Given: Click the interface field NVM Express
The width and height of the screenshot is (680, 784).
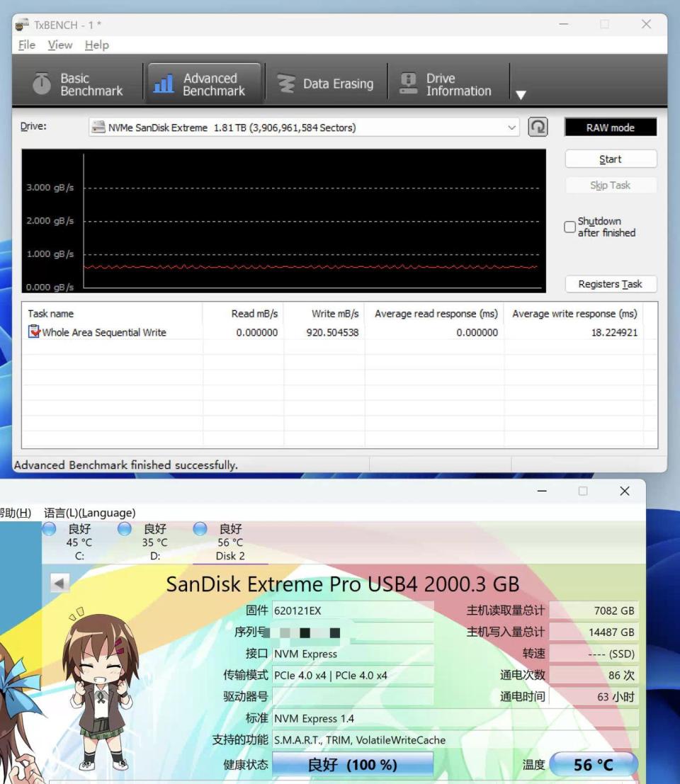Looking at the screenshot, I should click(353, 654).
